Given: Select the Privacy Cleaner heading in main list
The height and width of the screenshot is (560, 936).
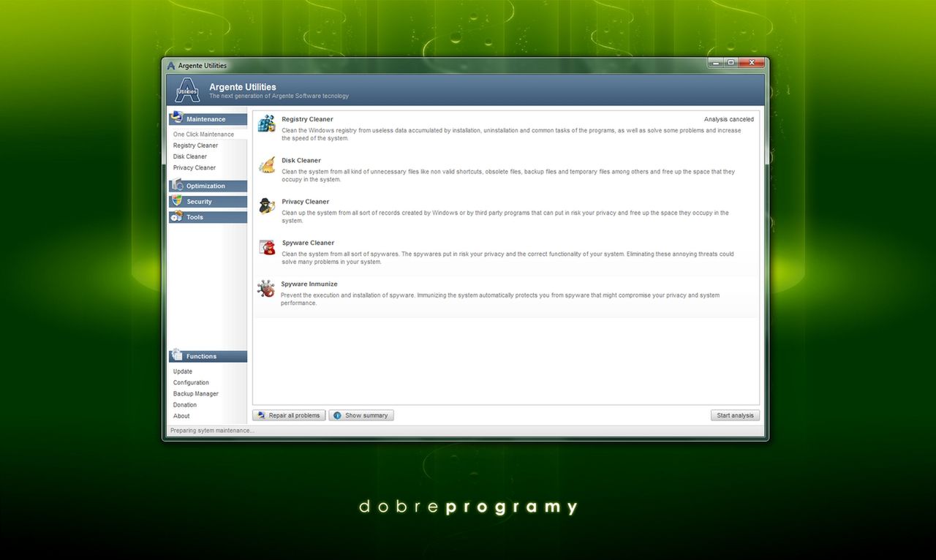Looking at the screenshot, I should tap(306, 201).
